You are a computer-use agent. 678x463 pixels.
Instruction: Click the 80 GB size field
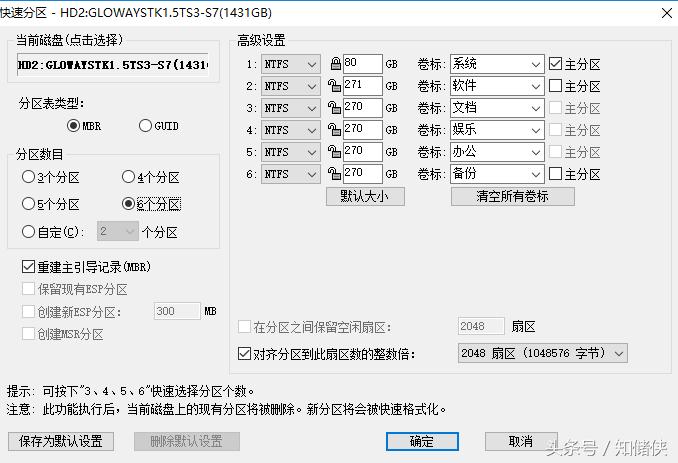point(363,64)
